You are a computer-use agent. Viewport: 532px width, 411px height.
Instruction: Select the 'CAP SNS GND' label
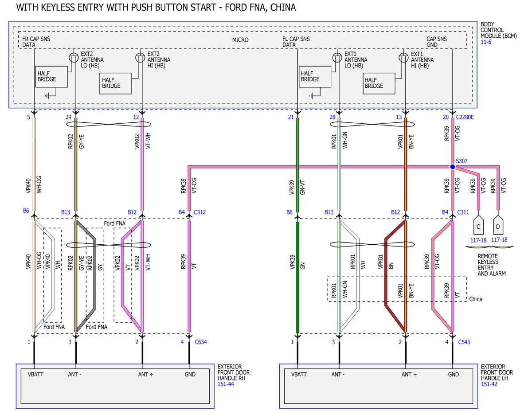pos(437,42)
